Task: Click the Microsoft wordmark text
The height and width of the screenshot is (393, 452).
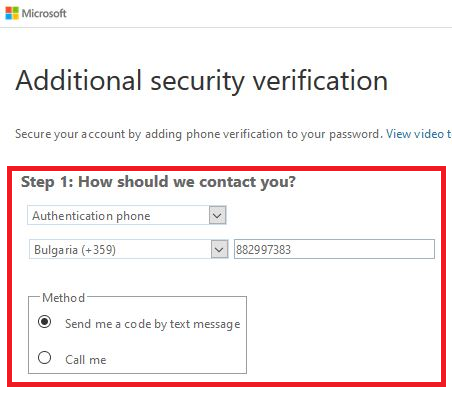Action: [x=44, y=13]
